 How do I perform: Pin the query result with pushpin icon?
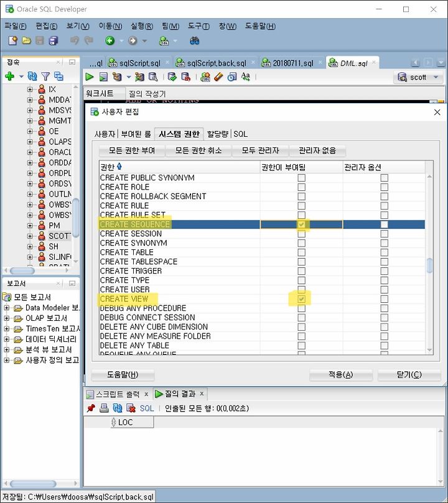coord(91,408)
